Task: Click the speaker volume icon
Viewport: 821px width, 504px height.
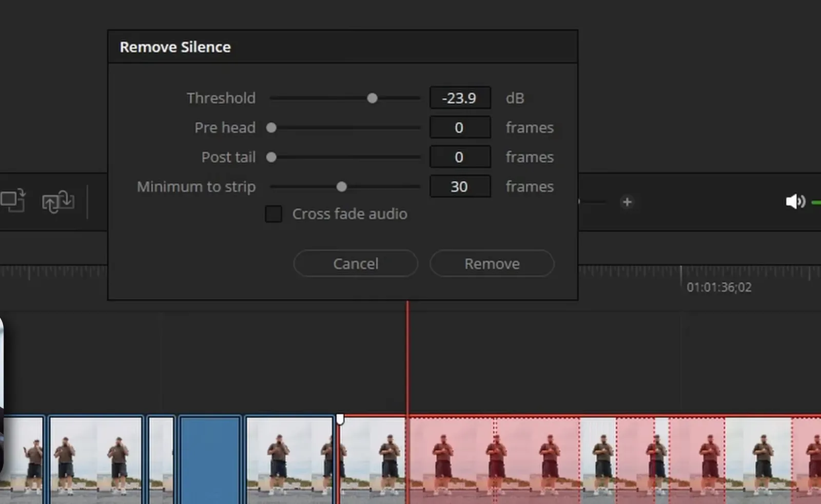Action: (x=795, y=201)
